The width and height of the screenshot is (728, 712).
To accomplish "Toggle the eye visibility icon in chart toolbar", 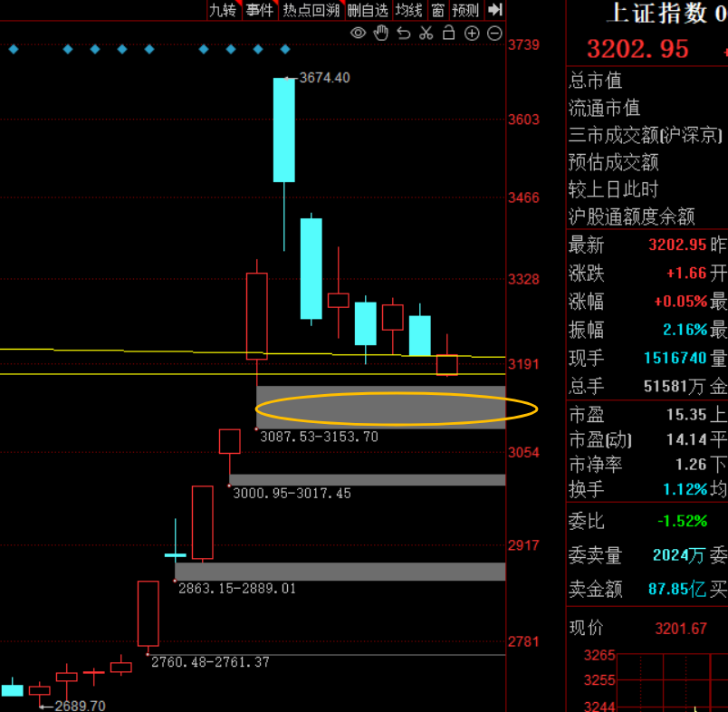I will tap(359, 34).
